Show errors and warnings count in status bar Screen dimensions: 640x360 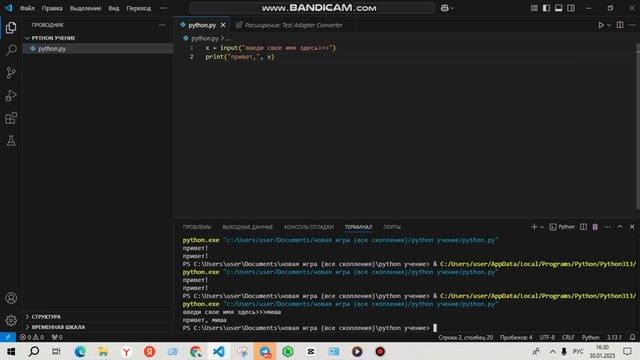coord(32,337)
